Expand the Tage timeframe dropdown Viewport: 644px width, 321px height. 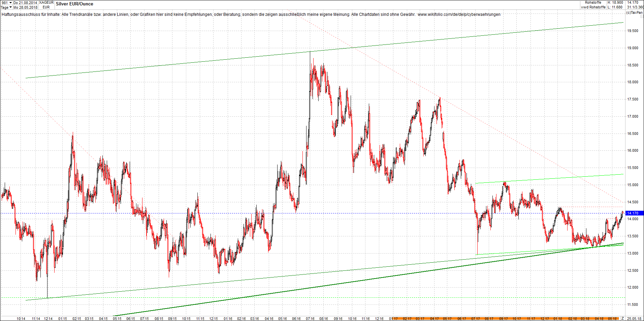[x=6, y=7]
